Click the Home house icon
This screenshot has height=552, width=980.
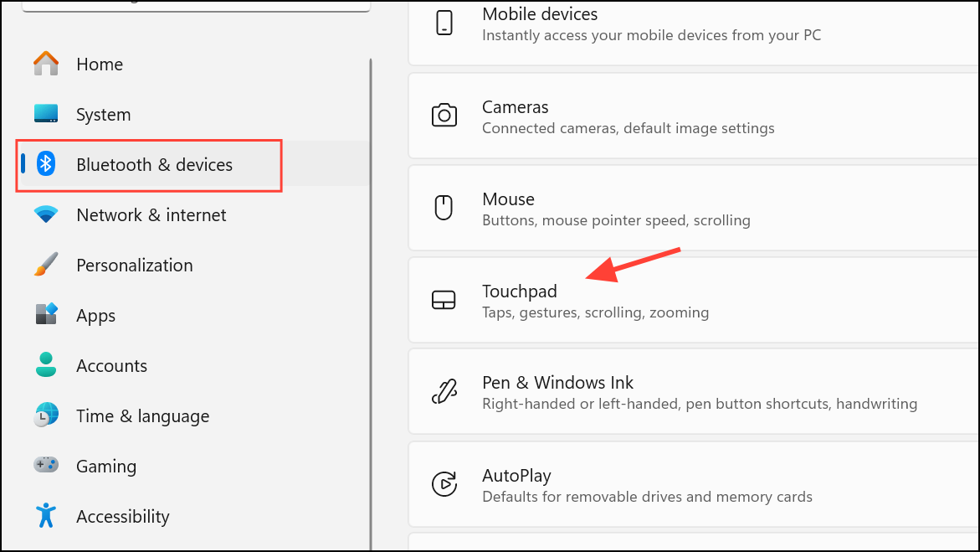[x=47, y=64]
